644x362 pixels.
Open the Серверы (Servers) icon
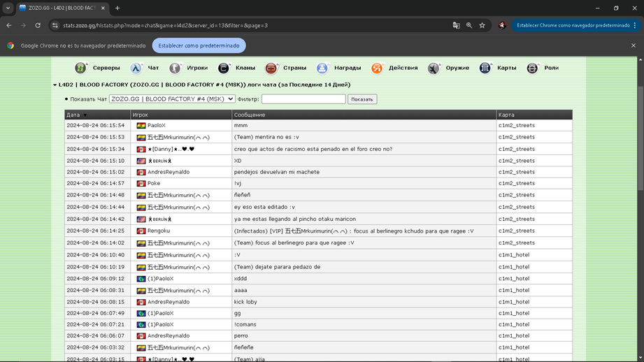click(x=81, y=68)
